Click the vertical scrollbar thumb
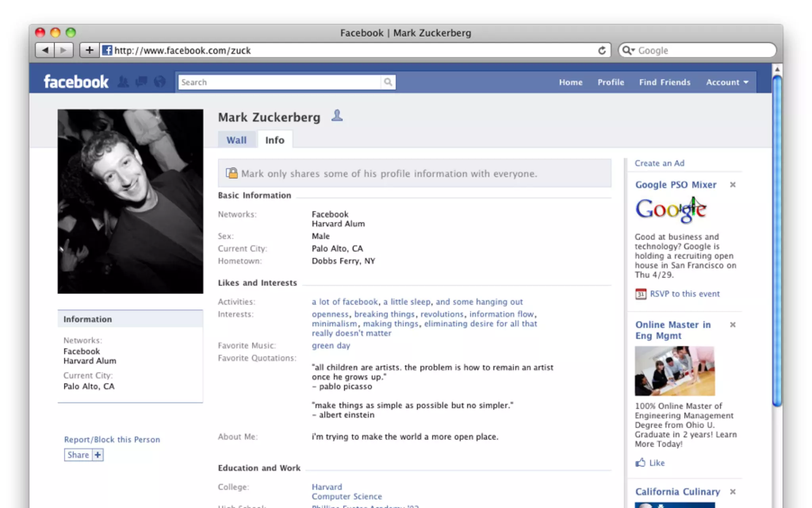 point(777,241)
